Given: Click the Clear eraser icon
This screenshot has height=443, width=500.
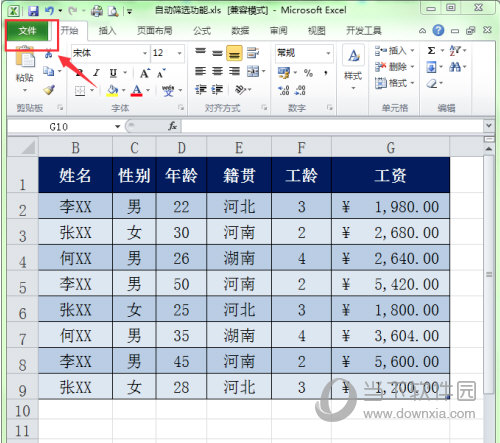Looking at the screenshot, I should tap(432, 83).
